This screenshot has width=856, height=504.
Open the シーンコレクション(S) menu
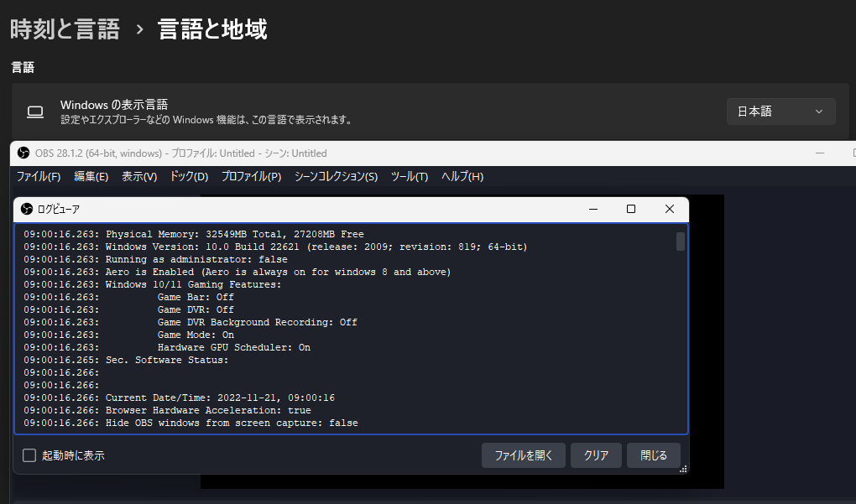[x=336, y=177]
